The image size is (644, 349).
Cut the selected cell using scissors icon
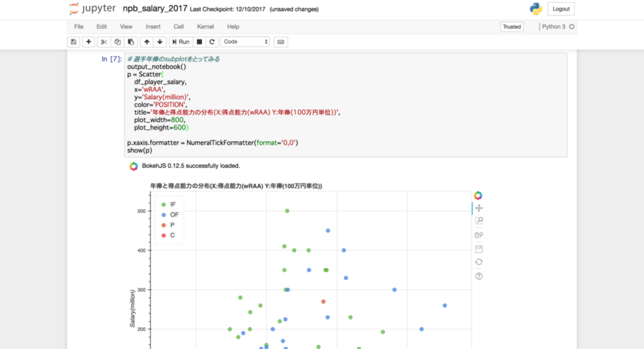(103, 42)
